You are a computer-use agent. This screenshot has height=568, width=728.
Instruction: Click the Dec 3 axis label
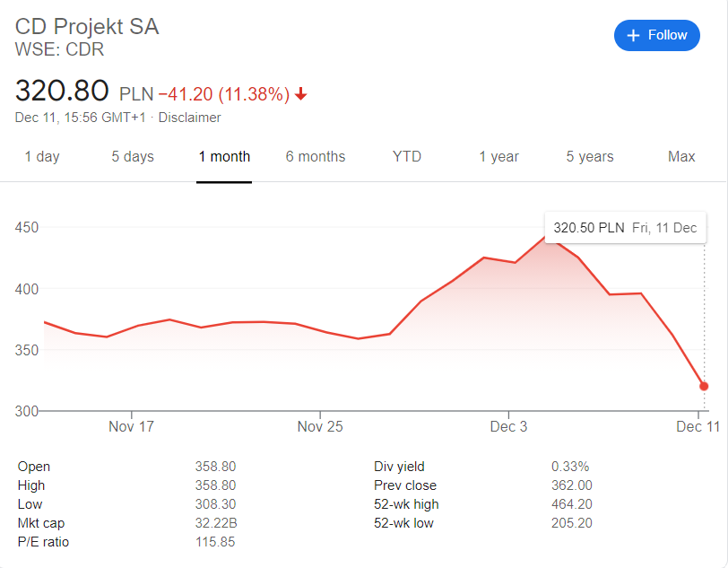coord(509,426)
